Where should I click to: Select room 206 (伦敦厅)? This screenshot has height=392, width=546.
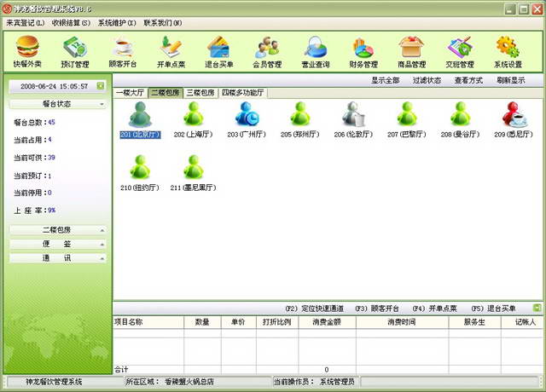(x=353, y=120)
